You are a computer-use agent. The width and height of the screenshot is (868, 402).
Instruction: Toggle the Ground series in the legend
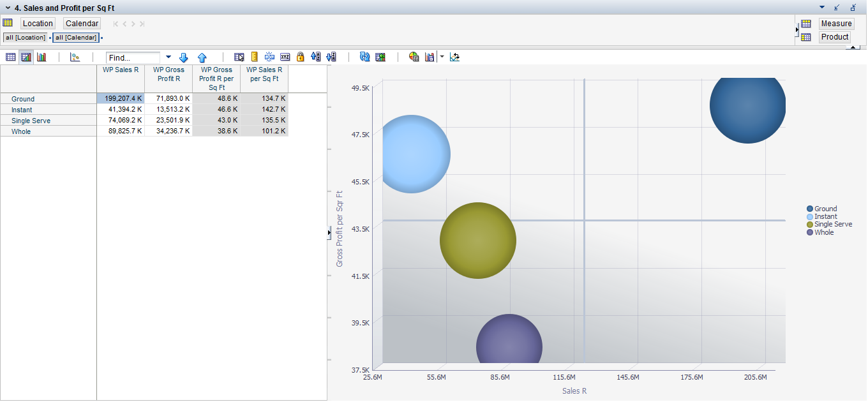(x=825, y=209)
